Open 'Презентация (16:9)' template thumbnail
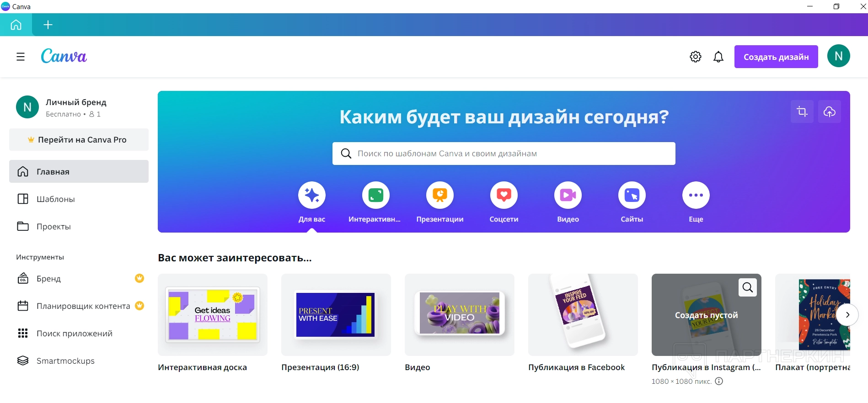Image resolution: width=868 pixels, height=403 pixels. tap(336, 315)
